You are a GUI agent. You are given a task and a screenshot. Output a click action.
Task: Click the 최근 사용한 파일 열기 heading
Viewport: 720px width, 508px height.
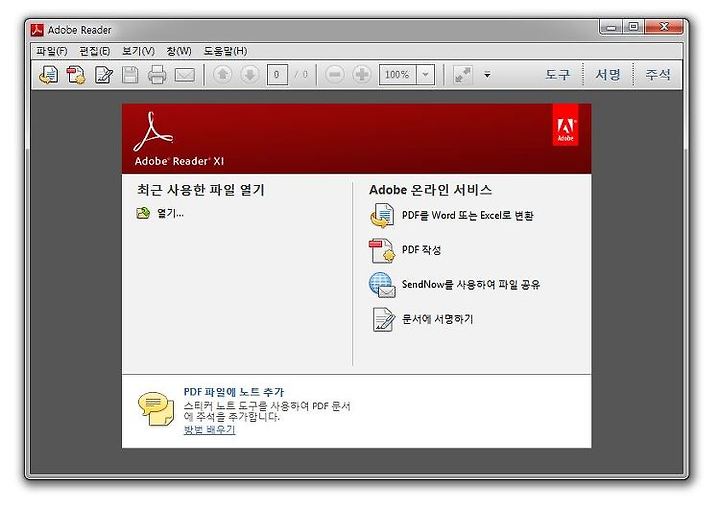point(201,190)
